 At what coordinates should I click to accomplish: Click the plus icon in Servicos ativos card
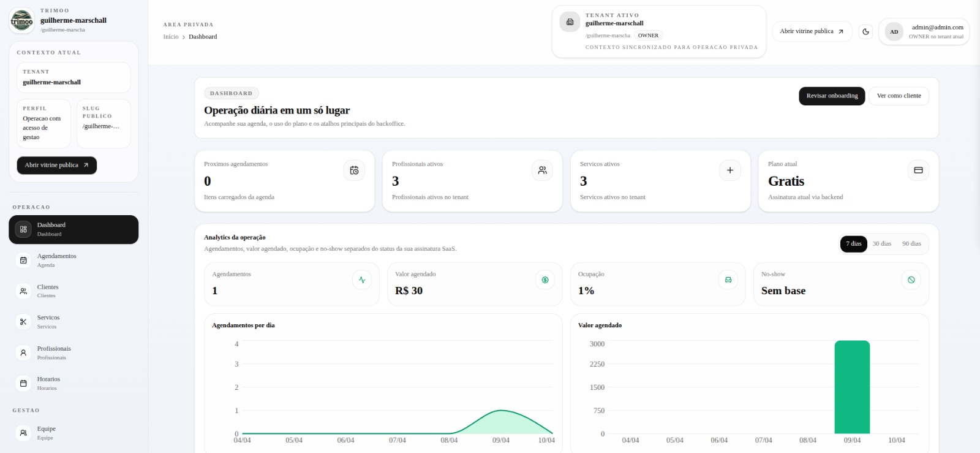point(729,170)
